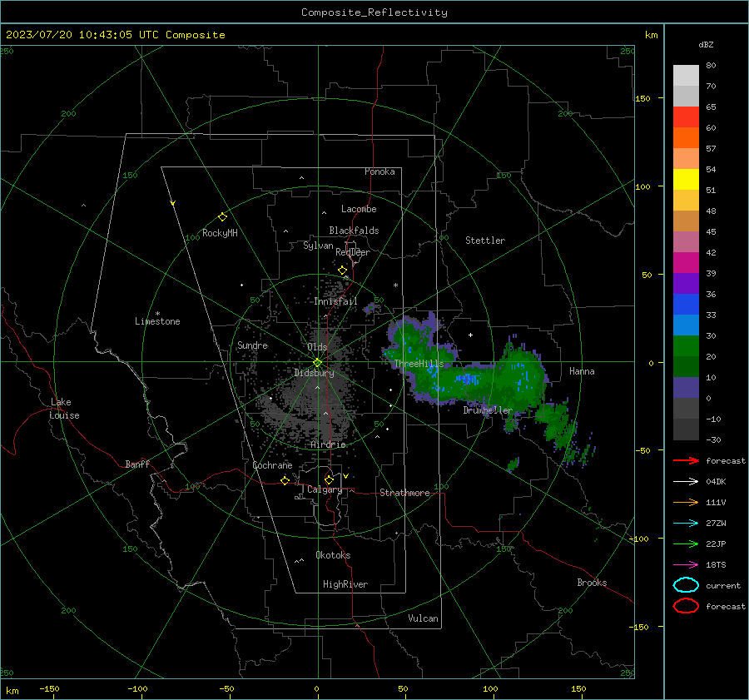Select the bright green swatch above 20 dBZ
The height and width of the screenshot is (700, 749).
[686, 345]
